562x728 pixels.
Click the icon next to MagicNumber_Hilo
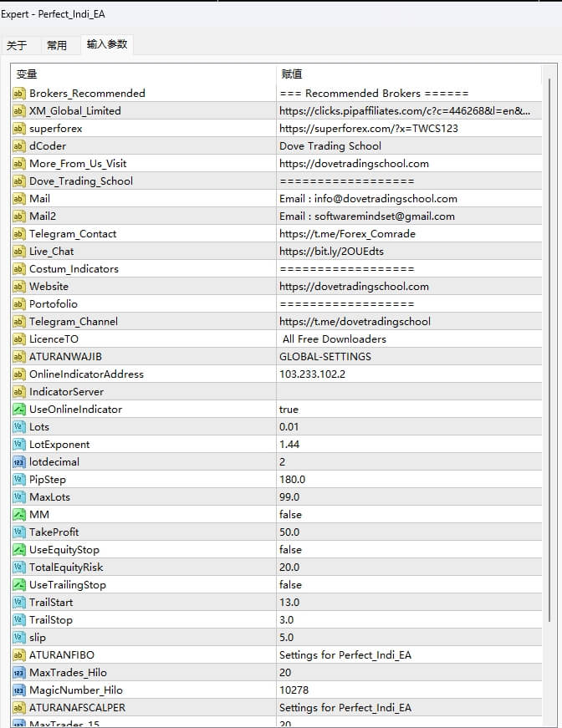point(19,690)
